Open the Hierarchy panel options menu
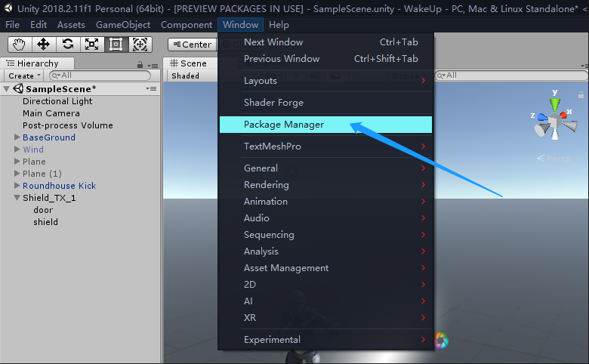 click(153, 66)
